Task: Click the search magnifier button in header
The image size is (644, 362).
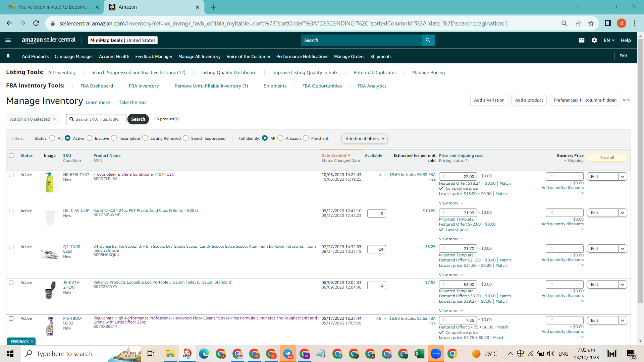Action: (x=428, y=40)
